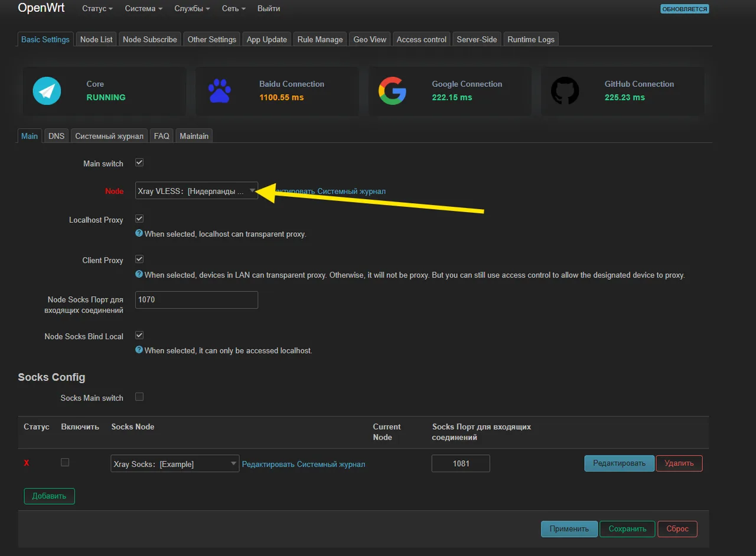The height and width of the screenshot is (556, 756).
Task: Click the Применить button
Action: click(x=569, y=529)
